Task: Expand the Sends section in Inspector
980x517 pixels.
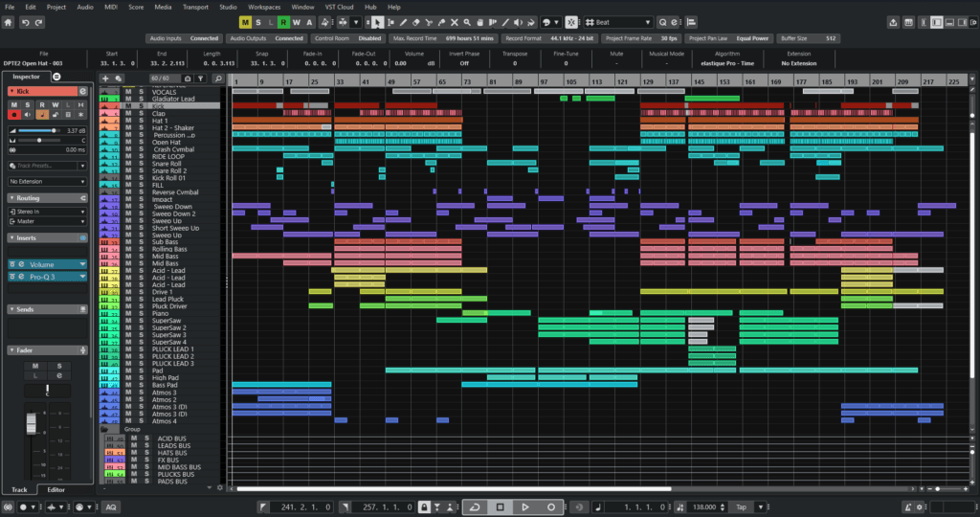Action: click(11, 309)
